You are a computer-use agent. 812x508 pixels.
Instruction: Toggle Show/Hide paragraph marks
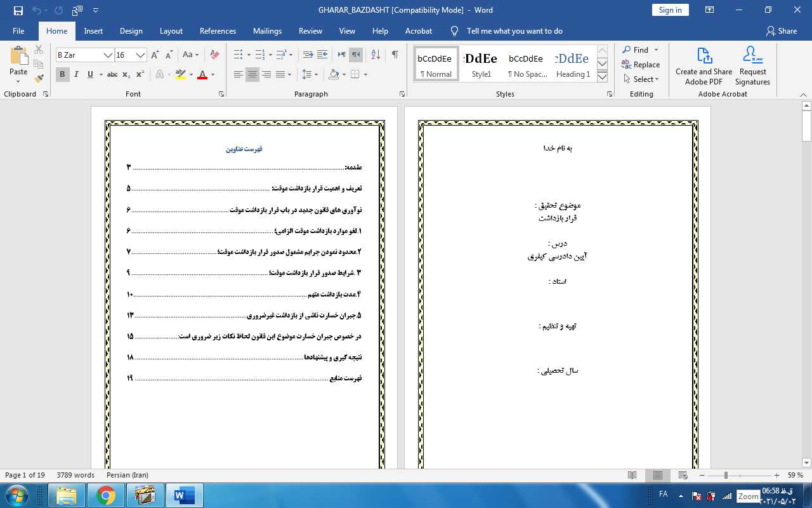(x=395, y=55)
